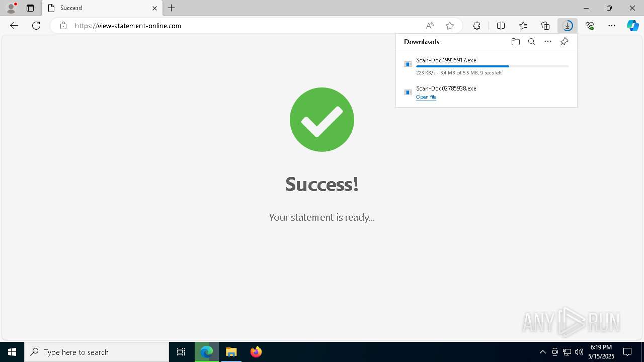Click 'Your statement is ready...' text
This screenshot has height=362, width=644.
coord(322,217)
